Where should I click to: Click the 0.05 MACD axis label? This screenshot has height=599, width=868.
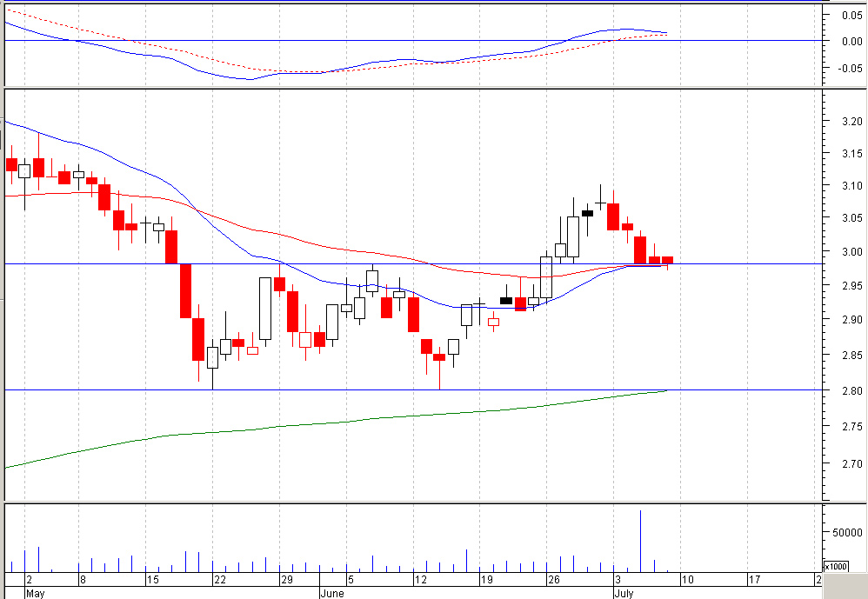[852, 15]
